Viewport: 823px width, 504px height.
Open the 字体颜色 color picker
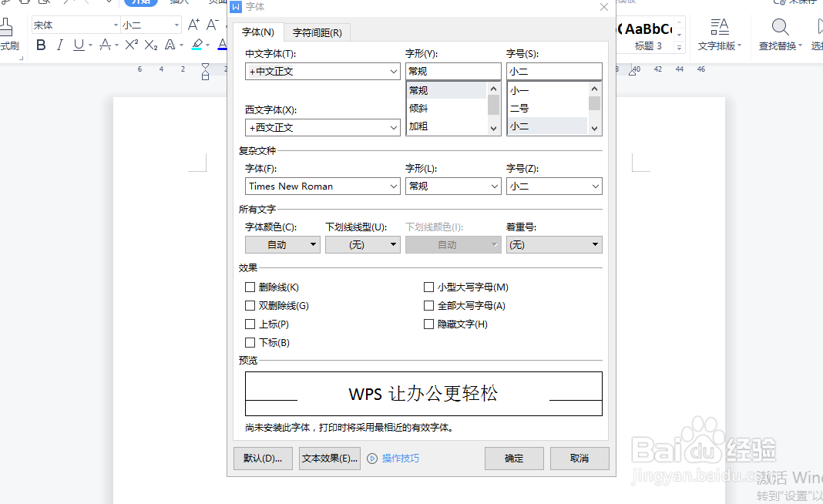click(x=282, y=244)
